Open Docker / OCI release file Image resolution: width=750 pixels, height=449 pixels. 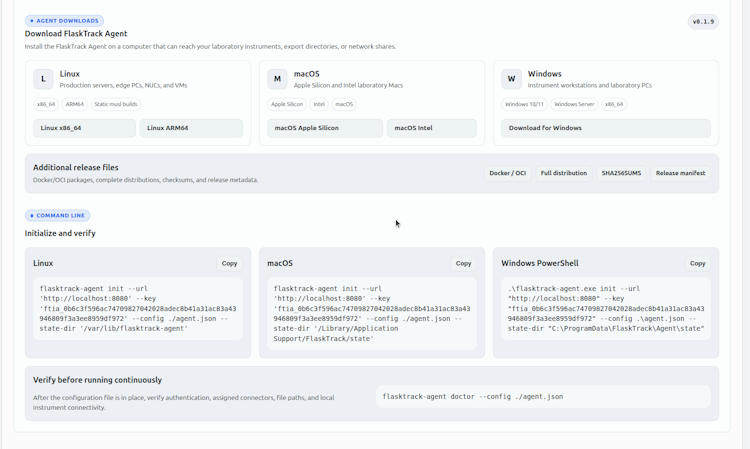click(x=507, y=173)
